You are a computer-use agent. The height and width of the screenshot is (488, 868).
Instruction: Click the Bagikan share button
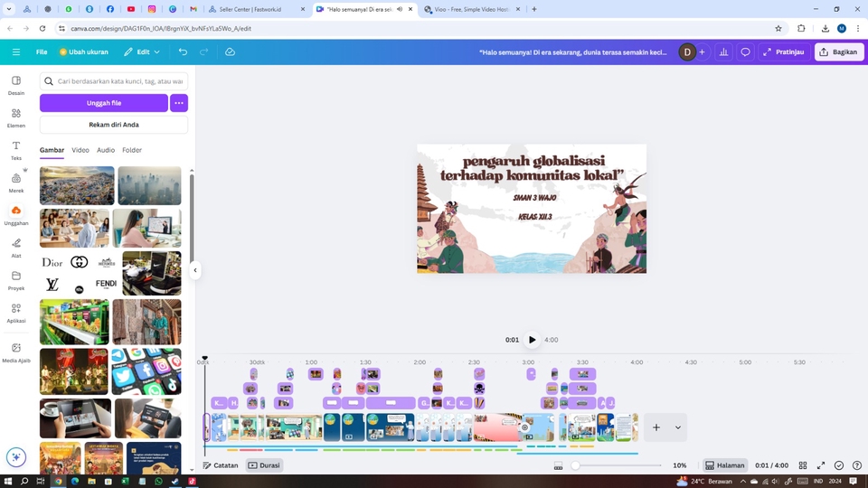839,52
